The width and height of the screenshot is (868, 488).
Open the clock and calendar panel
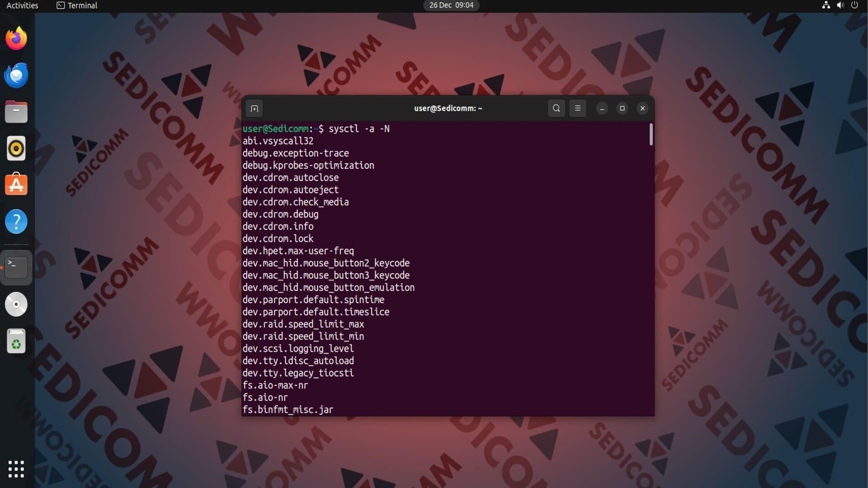coord(451,5)
